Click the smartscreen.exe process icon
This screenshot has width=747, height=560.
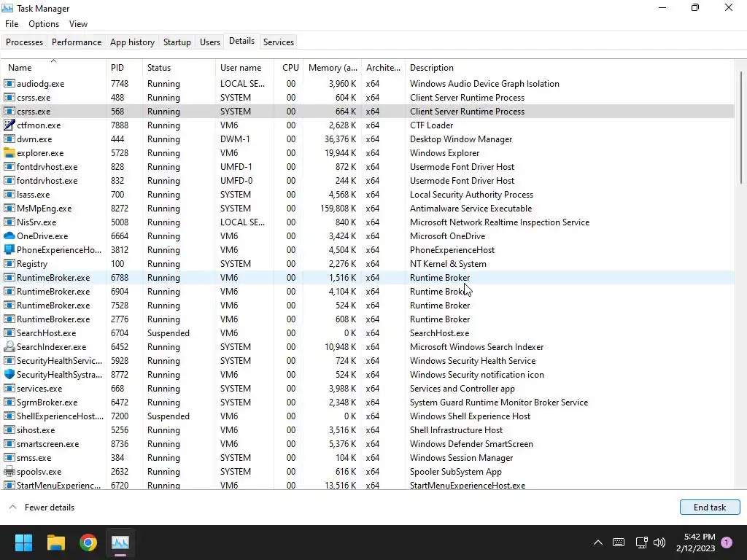9,444
